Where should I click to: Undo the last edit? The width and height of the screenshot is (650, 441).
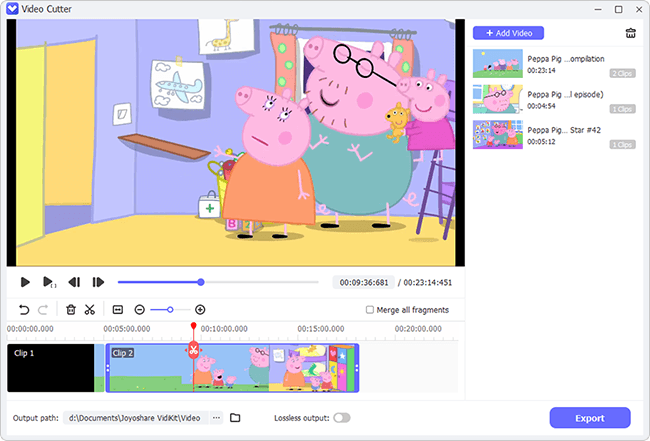point(24,310)
